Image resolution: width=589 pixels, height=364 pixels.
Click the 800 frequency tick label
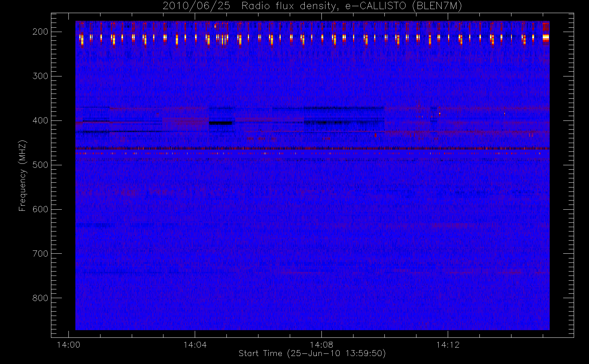pyautogui.click(x=40, y=298)
